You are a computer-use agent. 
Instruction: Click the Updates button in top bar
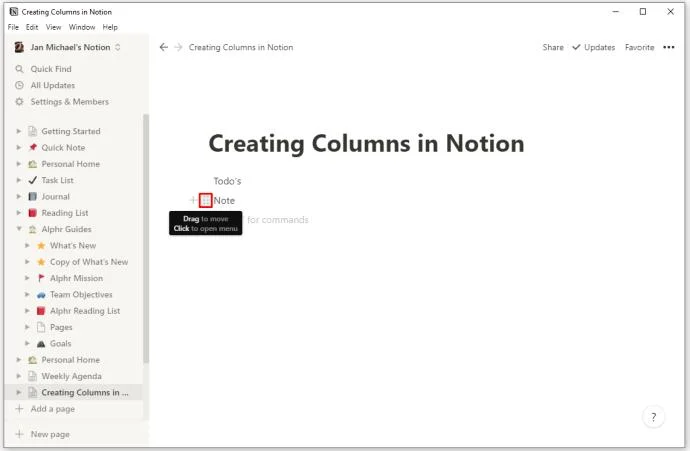[594, 47]
